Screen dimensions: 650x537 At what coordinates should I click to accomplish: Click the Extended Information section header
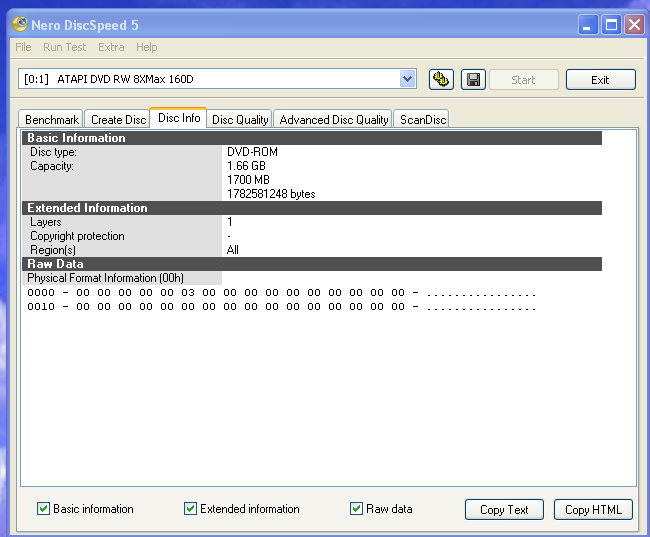tap(312, 208)
